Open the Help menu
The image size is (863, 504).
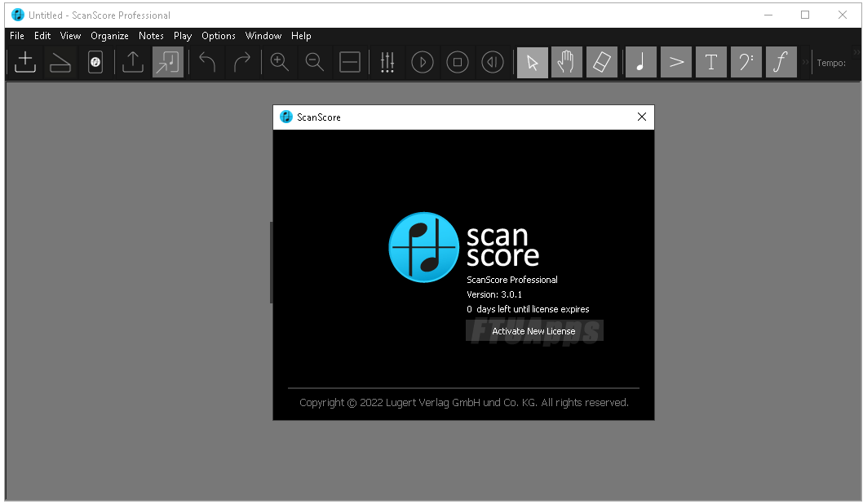click(x=301, y=36)
